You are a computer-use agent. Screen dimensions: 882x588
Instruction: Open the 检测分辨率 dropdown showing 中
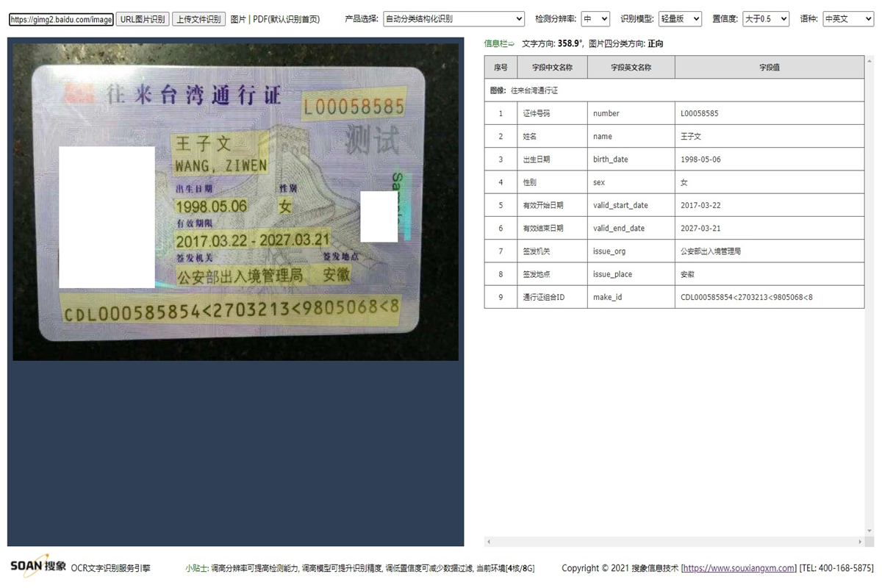click(x=595, y=18)
